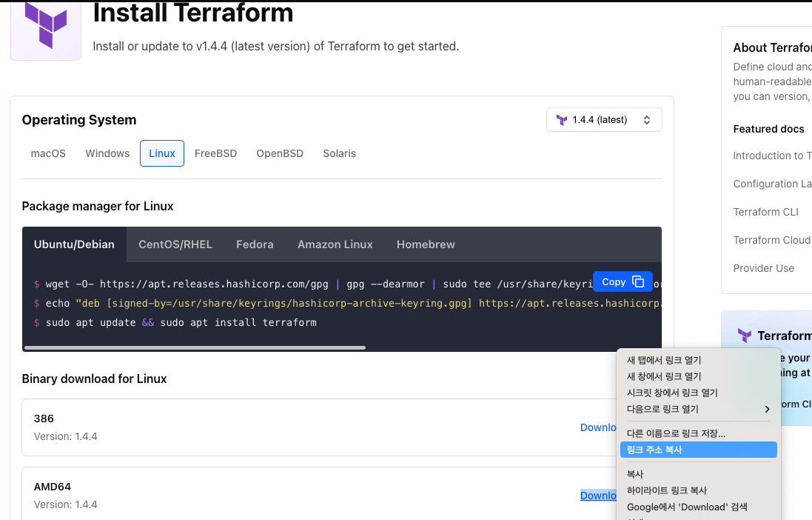
Task: Click the 'Featured docs' sidebar heading
Action: [768, 129]
